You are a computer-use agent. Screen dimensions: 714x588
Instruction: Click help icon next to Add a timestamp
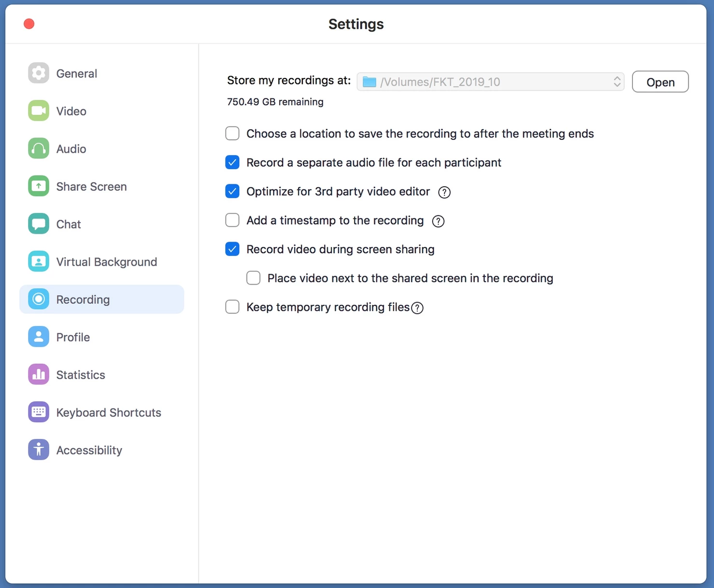click(x=438, y=221)
